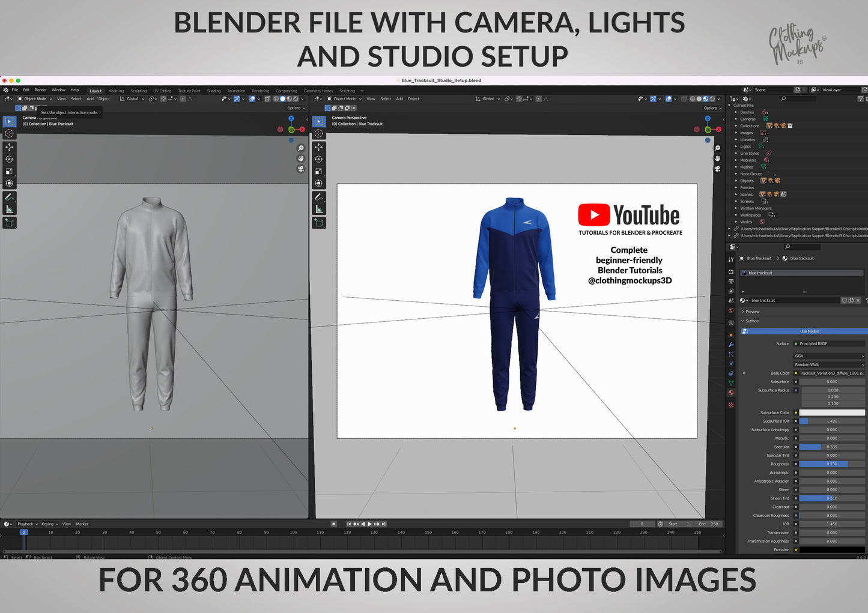Open the World properties tab icon
Viewport: 868px width, 613px height.
click(x=731, y=310)
